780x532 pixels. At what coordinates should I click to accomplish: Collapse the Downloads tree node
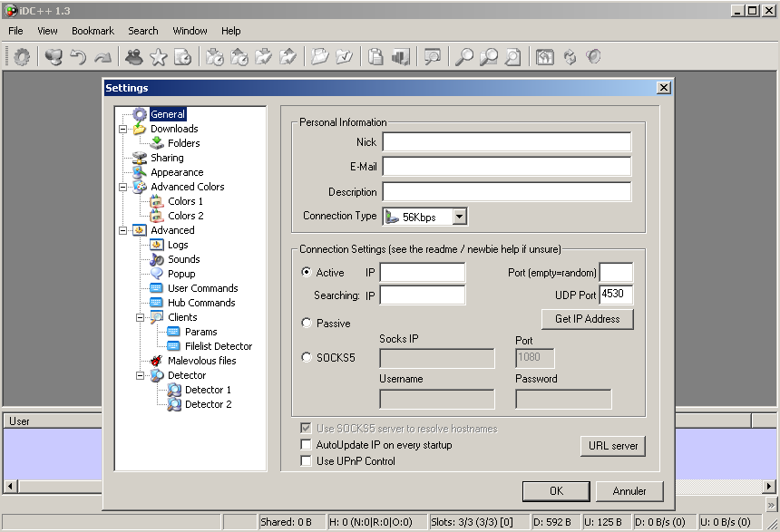pyautogui.click(x=122, y=129)
